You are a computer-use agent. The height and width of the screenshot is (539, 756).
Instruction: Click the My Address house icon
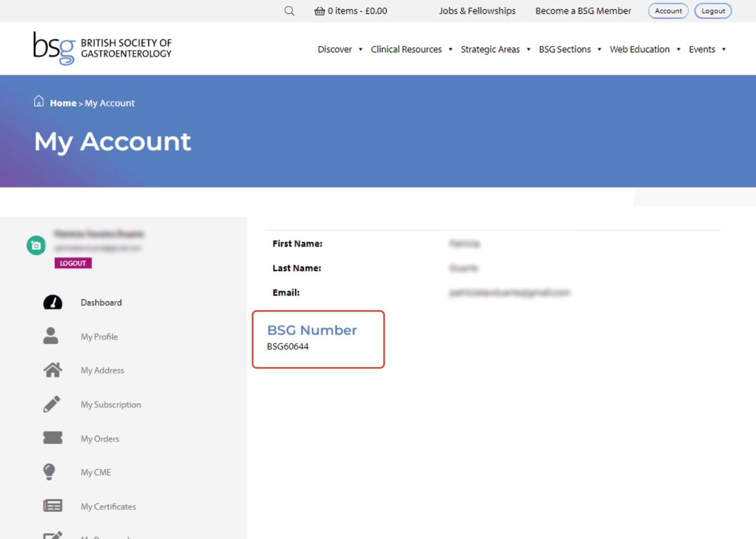coord(52,370)
